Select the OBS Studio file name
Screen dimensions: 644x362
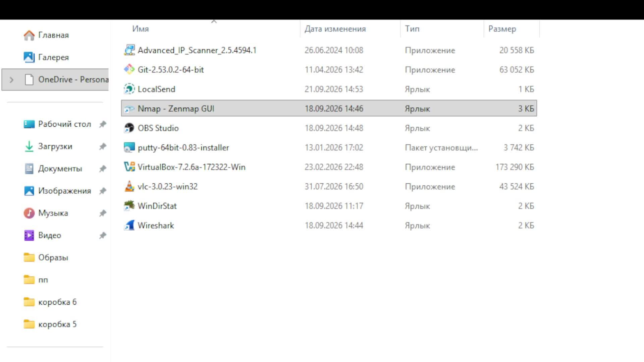pyautogui.click(x=158, y=128)
